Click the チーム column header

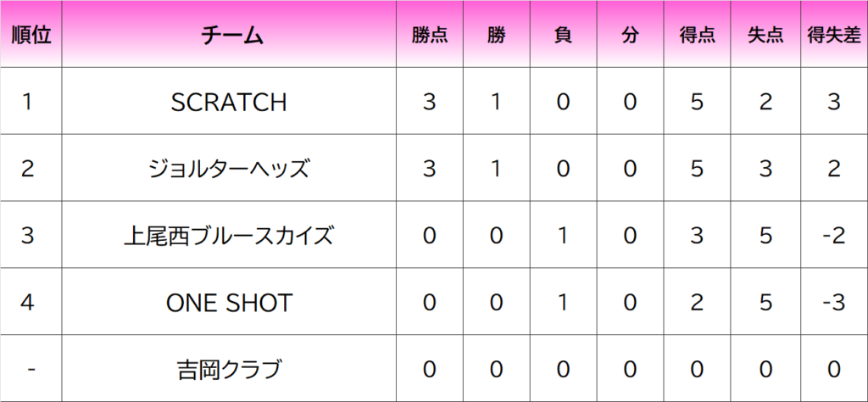(x=229, y=34)
